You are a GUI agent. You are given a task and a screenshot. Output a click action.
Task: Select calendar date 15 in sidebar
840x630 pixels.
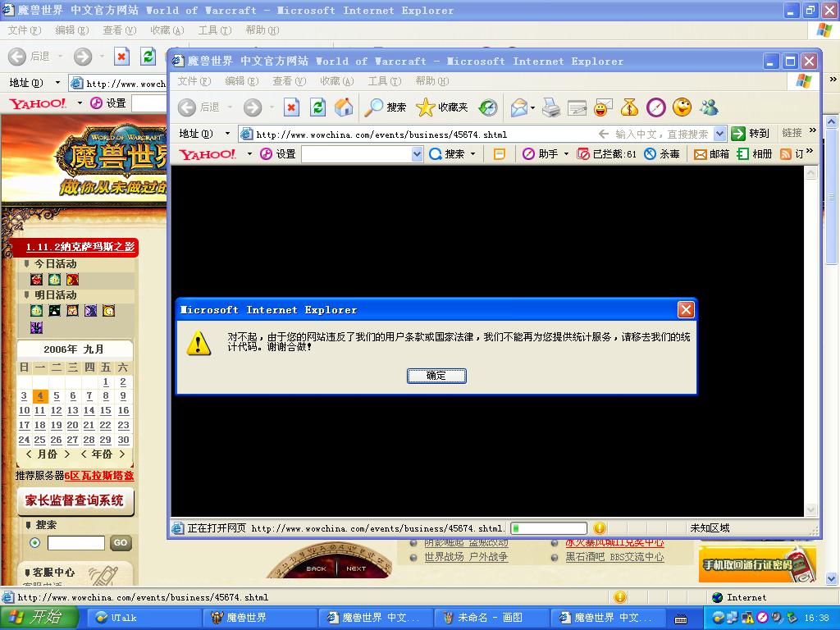[106, 410]
